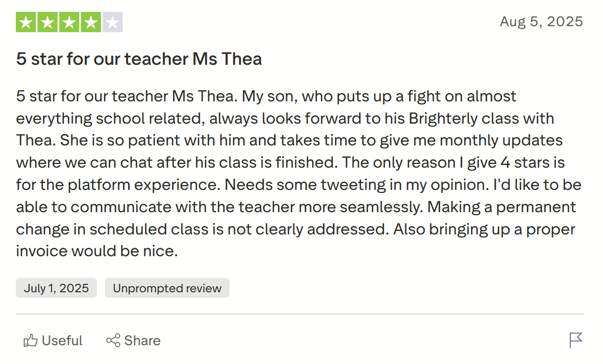Image resolution: width=603 pixels, height=364 pixels.
Task: Select the 'Unprompted review' label
Action: point(167,288)
